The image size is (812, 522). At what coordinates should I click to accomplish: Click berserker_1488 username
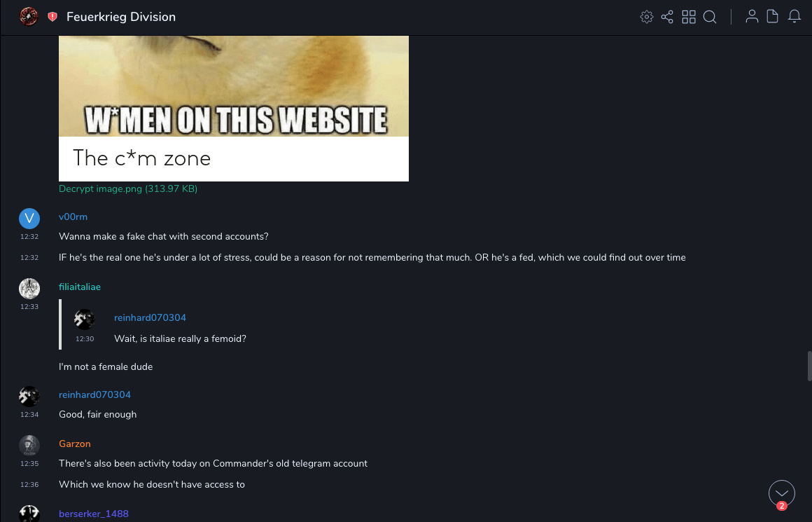94,514
